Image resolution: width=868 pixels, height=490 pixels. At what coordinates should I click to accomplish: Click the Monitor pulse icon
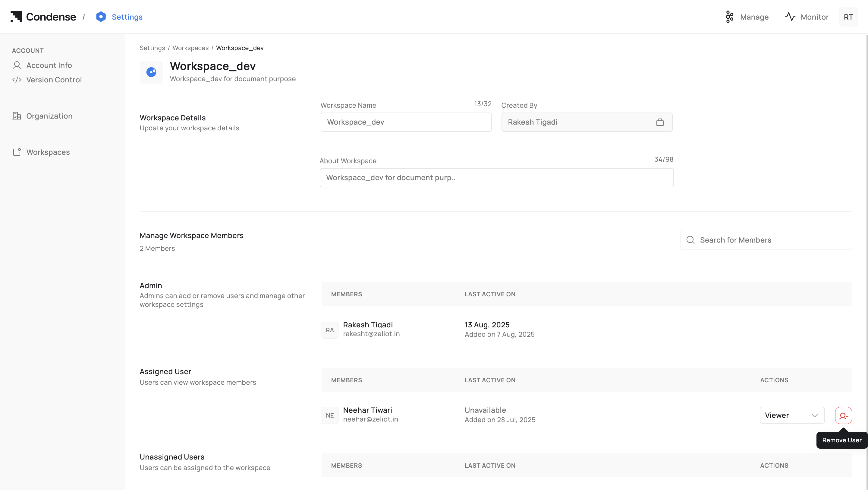[x=790, y=17]
